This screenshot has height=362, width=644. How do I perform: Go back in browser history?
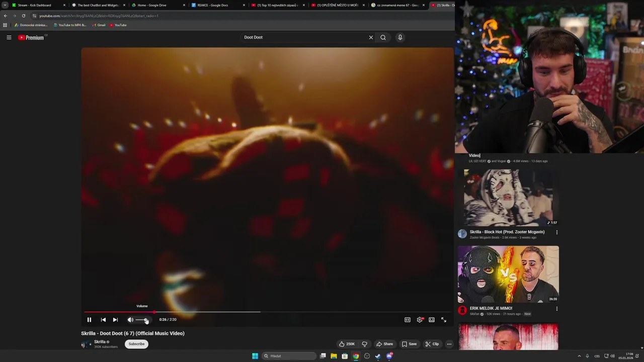click(6, 16)
